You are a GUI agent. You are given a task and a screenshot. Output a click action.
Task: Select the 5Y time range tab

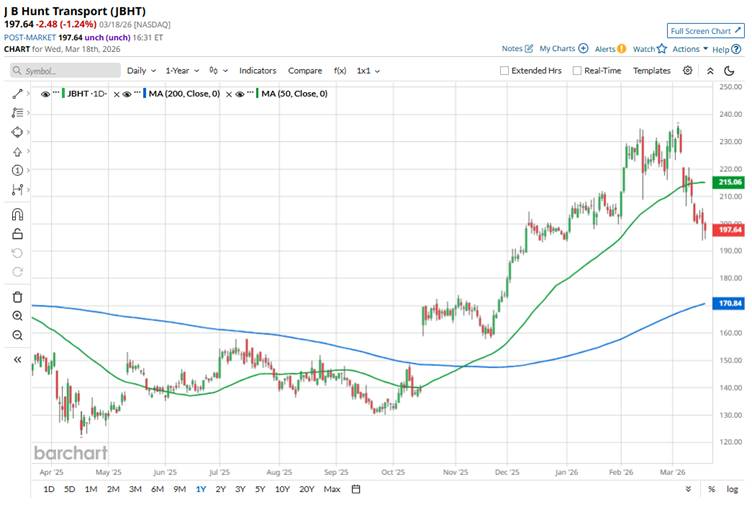click(x=260, y=489)
